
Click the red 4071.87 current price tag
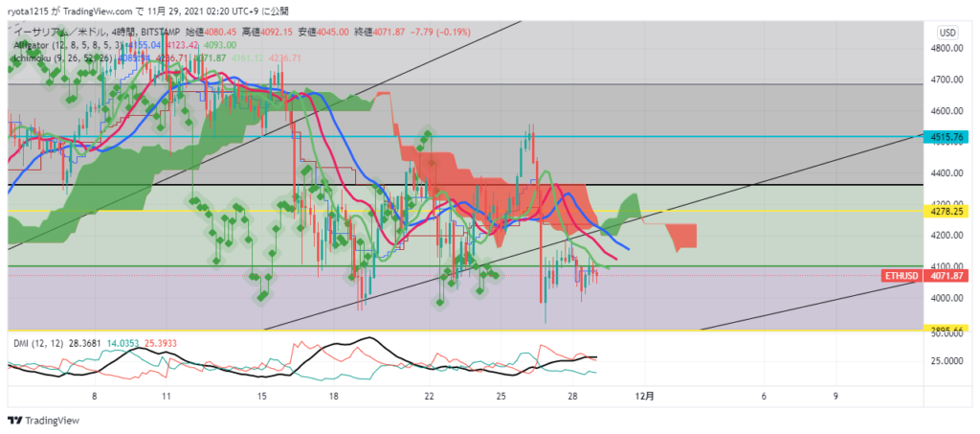(x=950, y=276)
